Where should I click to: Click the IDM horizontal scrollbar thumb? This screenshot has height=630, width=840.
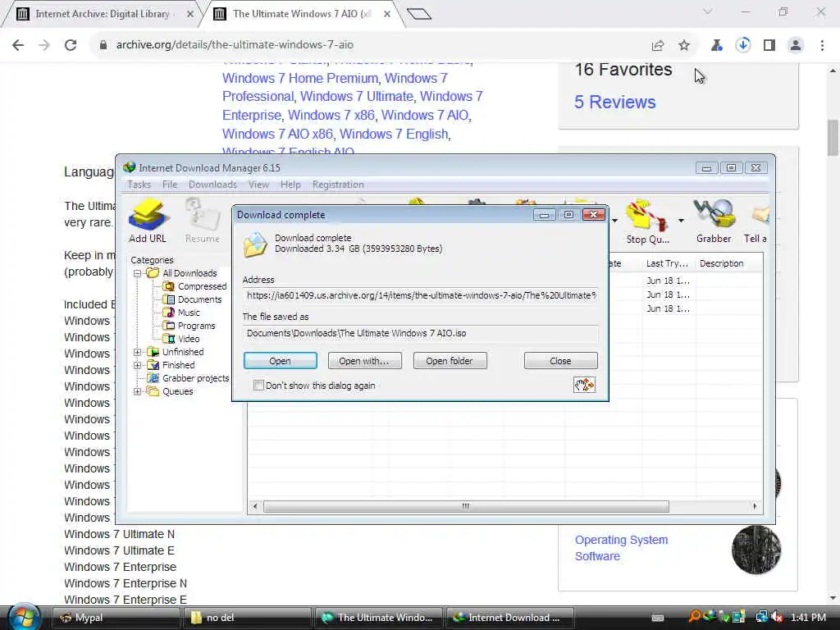[x=466, y=506]
